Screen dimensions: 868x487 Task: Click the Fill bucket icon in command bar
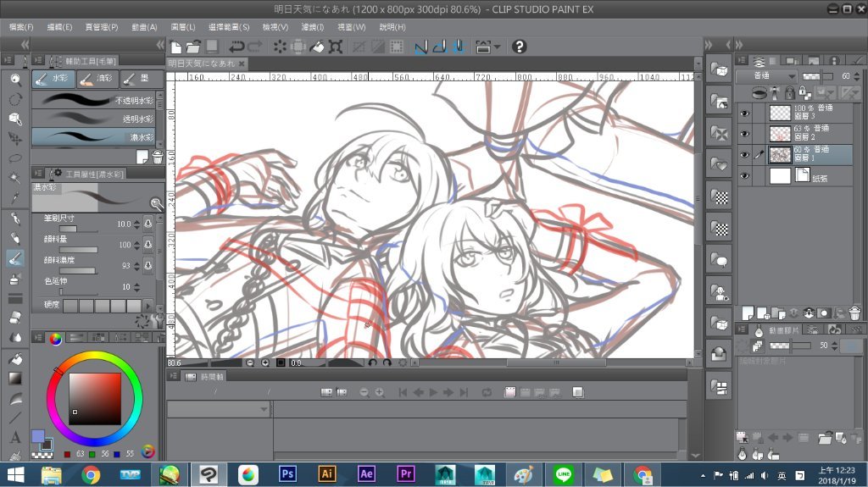click(x=317, y=47)
